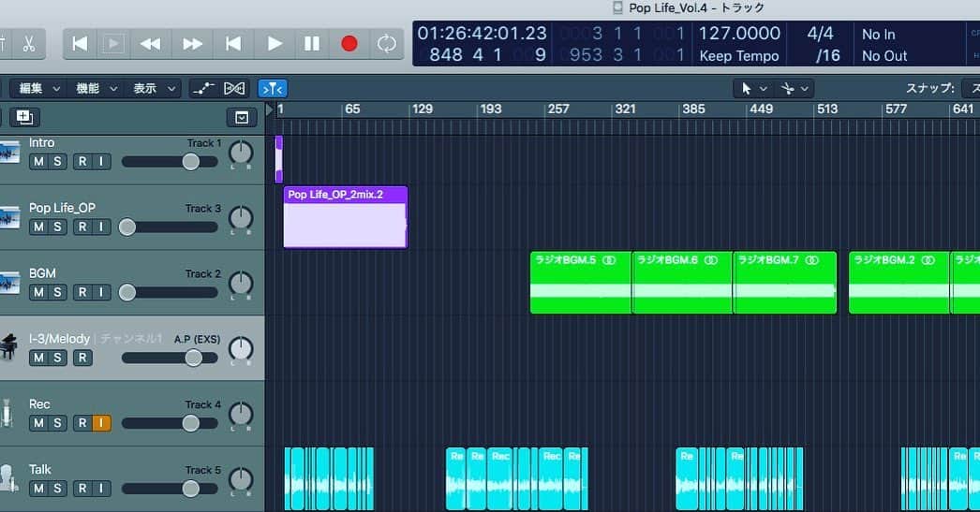Toggle cycle mode with the loop icon
Image resolution: width=980 pixels, height=512 pixels.
[387, 44]
